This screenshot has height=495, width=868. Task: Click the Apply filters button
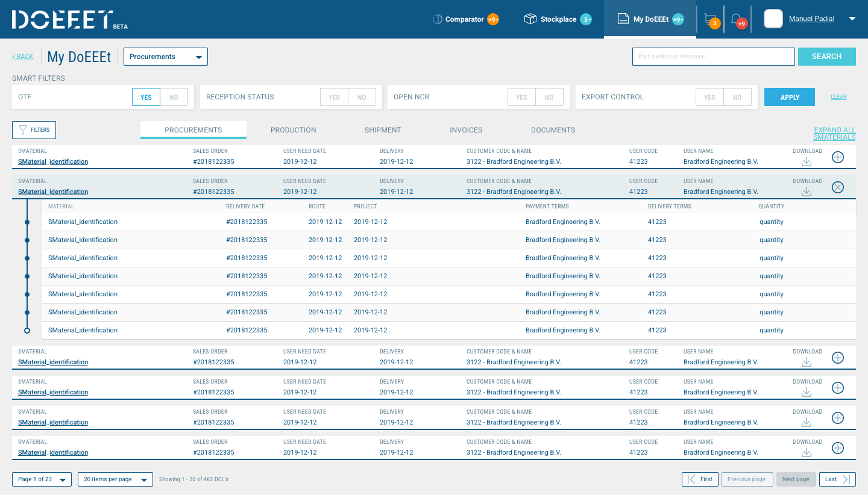click(x=790, y=97)
